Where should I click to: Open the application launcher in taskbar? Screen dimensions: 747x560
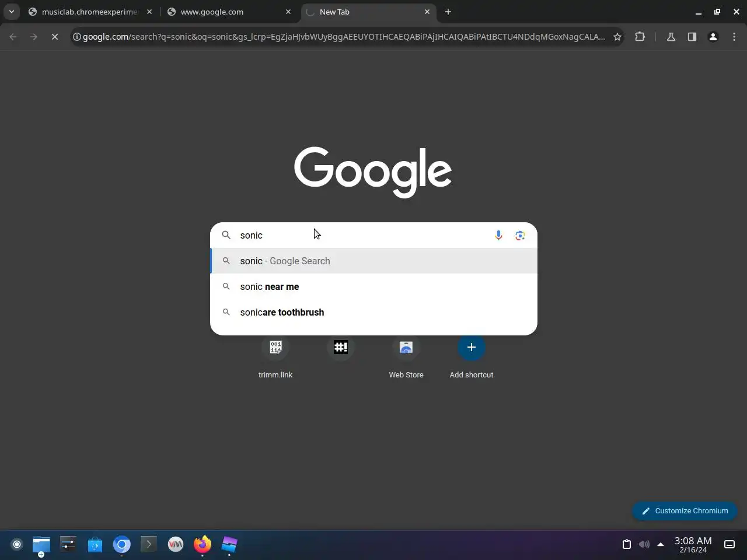click(17, 544)
